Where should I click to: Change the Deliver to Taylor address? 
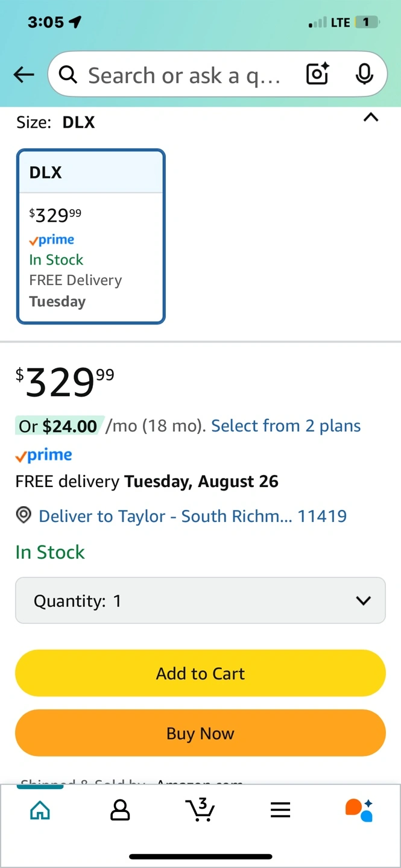(x=192, y=516)
